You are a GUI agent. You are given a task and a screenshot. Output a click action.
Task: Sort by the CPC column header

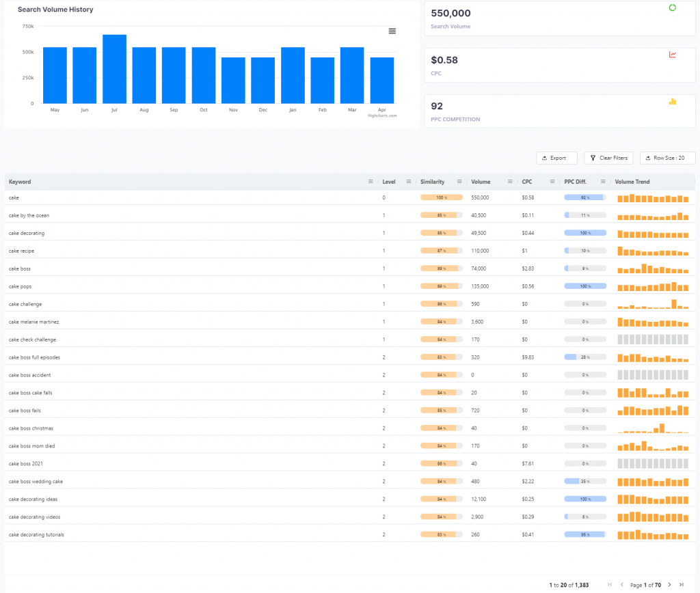[x=527, y=182]
